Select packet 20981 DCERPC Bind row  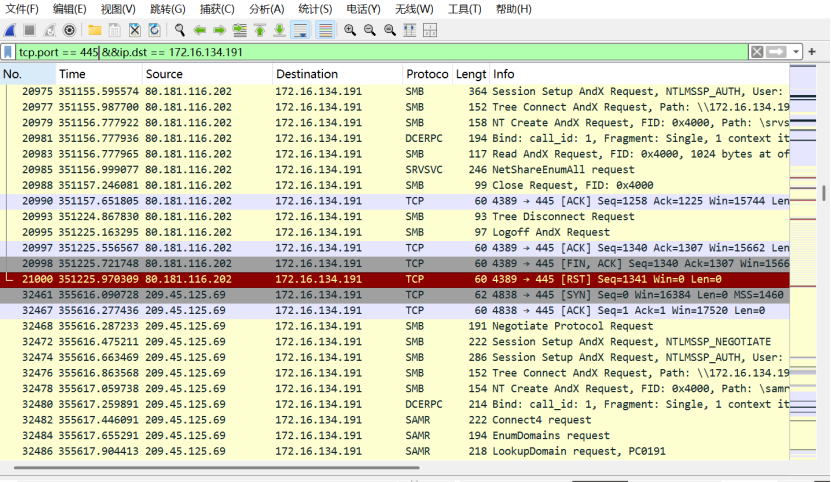pyautogui.click(x=395, y=138)
